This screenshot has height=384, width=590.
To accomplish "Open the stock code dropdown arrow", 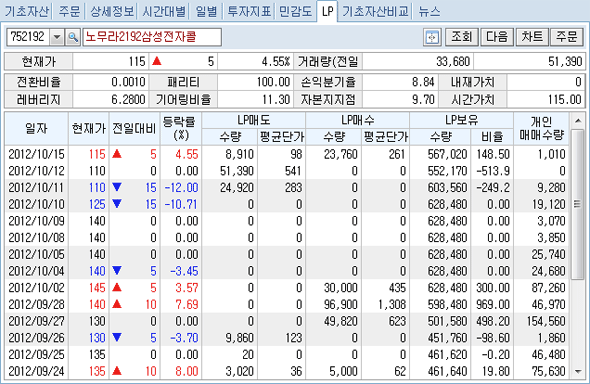I will (57, 37).
